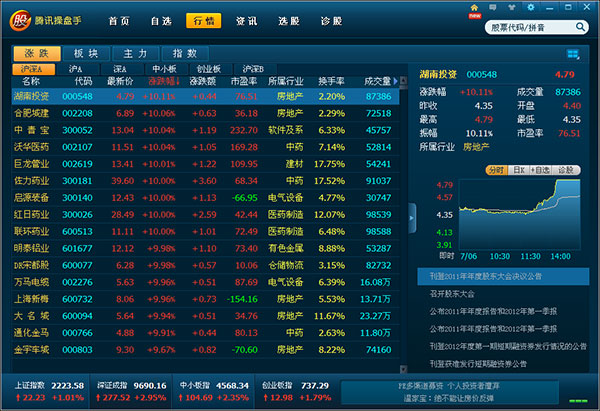The width and height of the screenshot is (600, 411).
Task: Click the skin shirt icon in title bar
Action: click(512, 7)
